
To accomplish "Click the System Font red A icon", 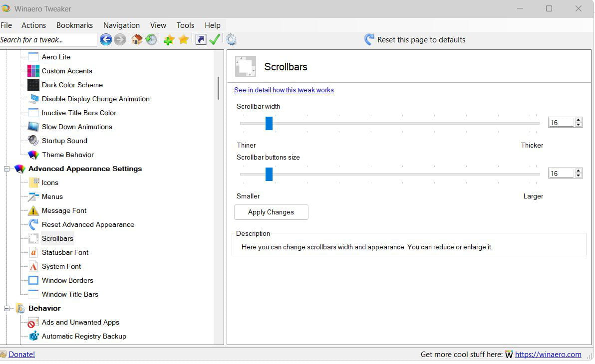I will pos(33,267).
